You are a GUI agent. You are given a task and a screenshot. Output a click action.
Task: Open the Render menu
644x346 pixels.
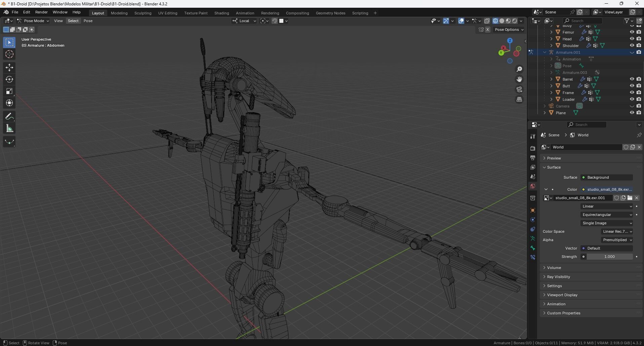[x=41, y=12]
